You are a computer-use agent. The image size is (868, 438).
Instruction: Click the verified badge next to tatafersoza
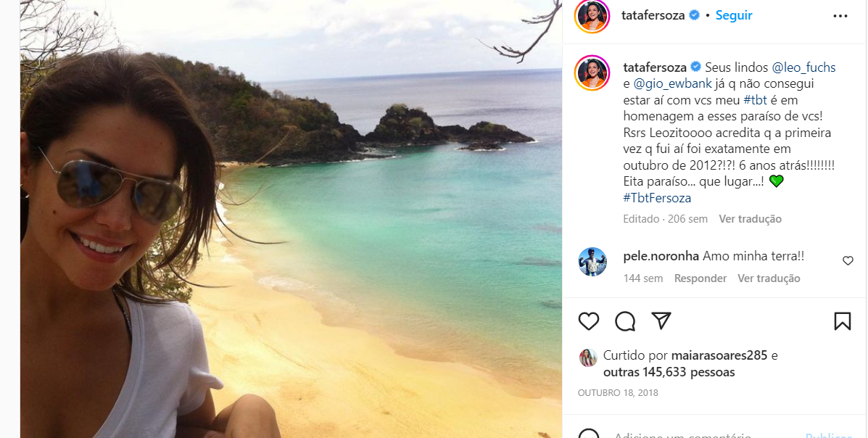pyautogui.click(x=695, y=15)
